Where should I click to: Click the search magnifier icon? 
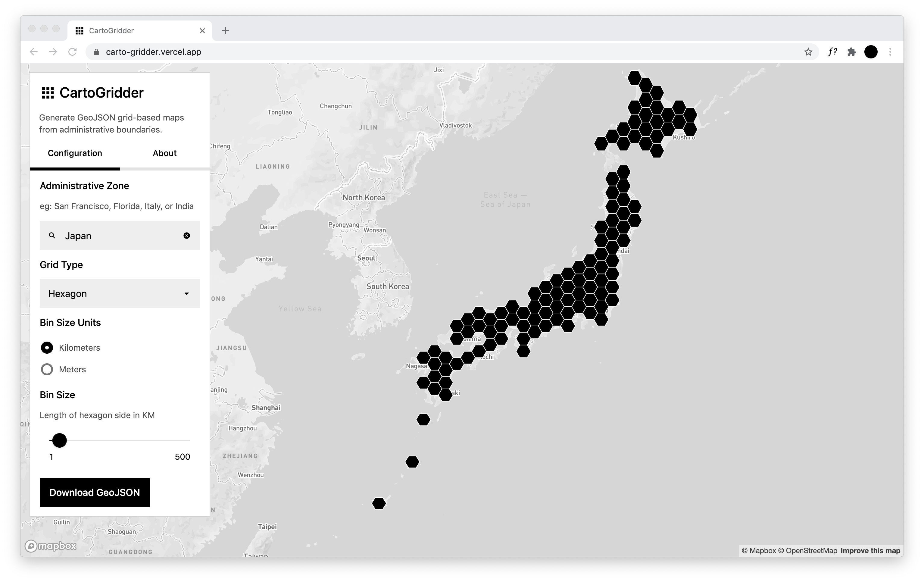point(52,235)
